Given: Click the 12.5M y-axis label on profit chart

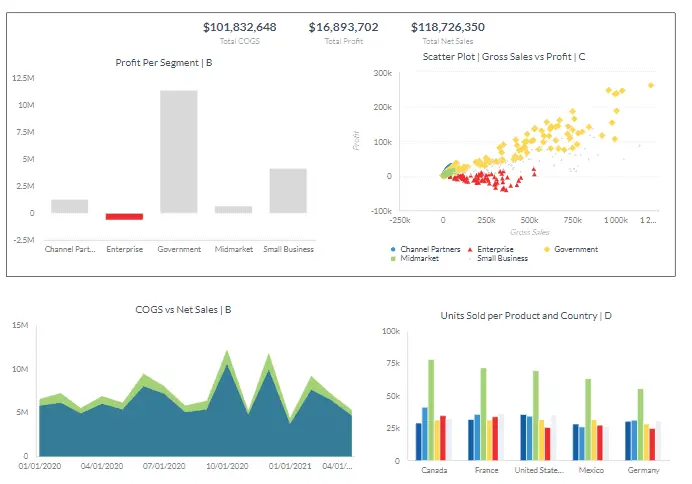Looking at the screenshot, I should (23, 78).
